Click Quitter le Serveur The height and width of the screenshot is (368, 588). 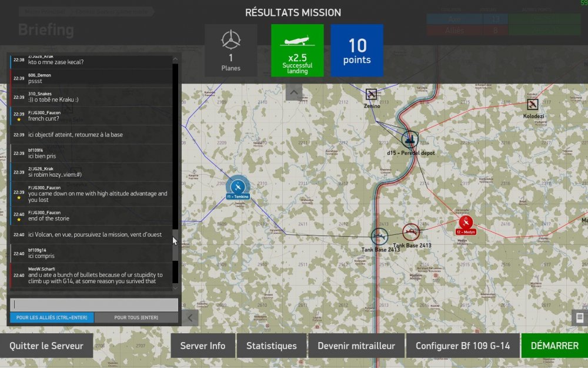tap(46, 346)
